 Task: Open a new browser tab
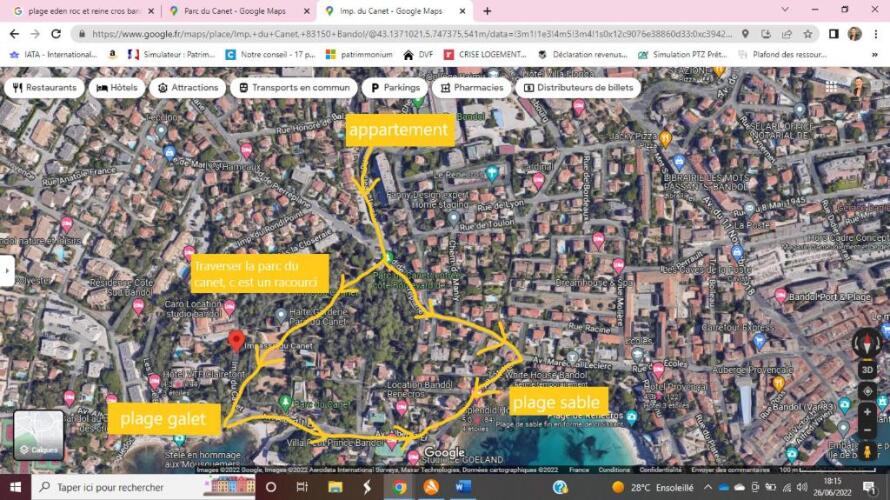pos(487,11)
